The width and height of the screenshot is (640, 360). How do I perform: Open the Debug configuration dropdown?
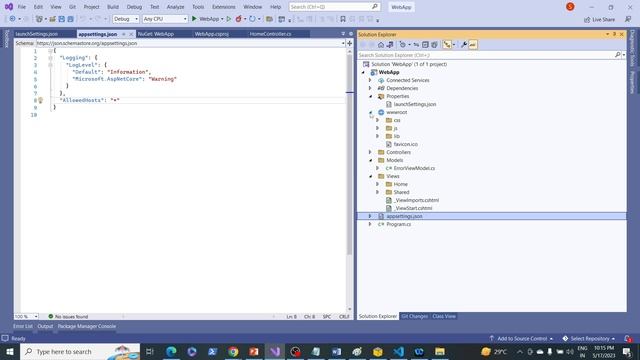pos(126,19)
